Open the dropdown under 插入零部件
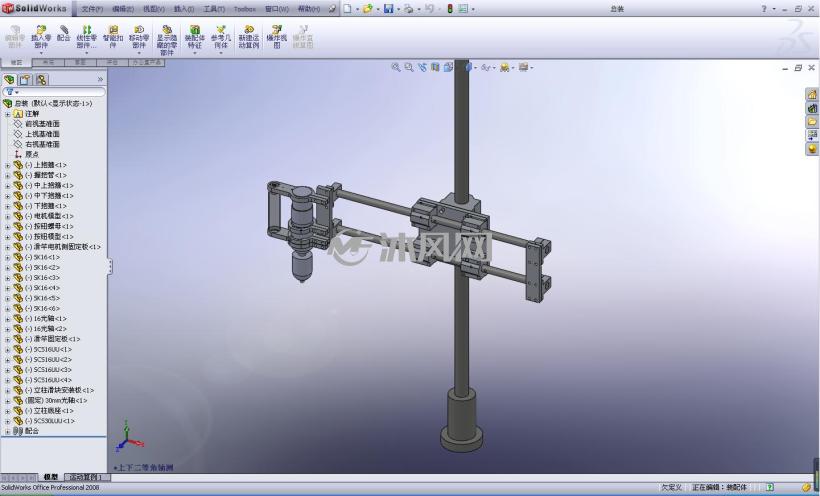Viewport: 820px width, 496px height. point(41,53)
